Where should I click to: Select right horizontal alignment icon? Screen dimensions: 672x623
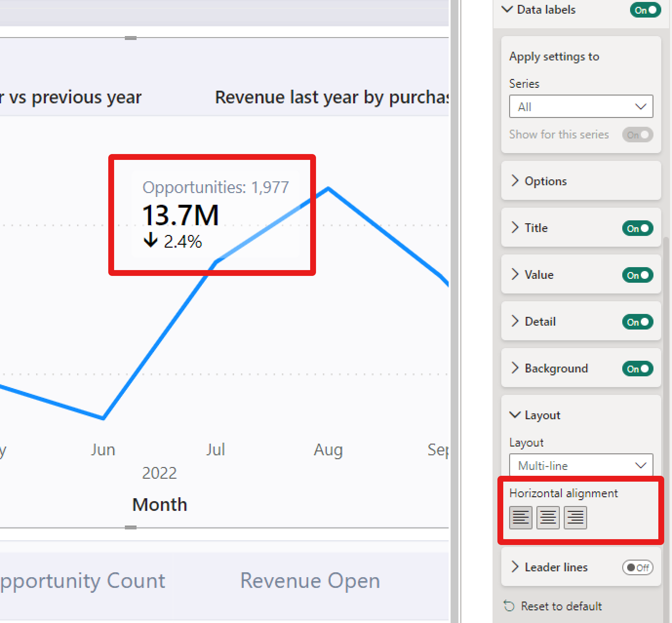coord(575,517)
